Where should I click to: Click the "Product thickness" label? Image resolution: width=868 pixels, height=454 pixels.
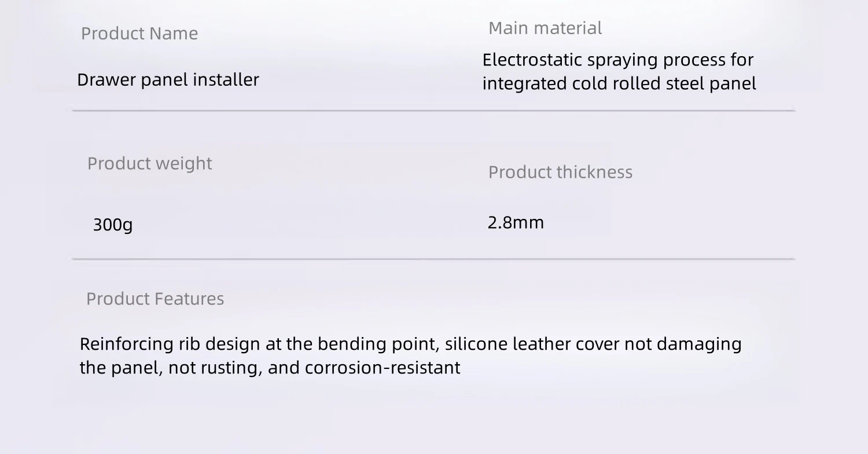coord(560,172)
